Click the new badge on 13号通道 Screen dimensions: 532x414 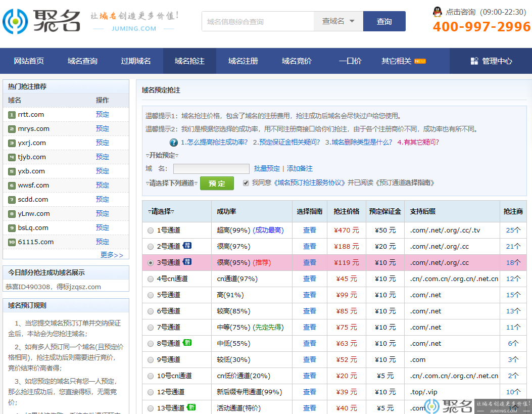pyautogui.click(x=191, y=407)
